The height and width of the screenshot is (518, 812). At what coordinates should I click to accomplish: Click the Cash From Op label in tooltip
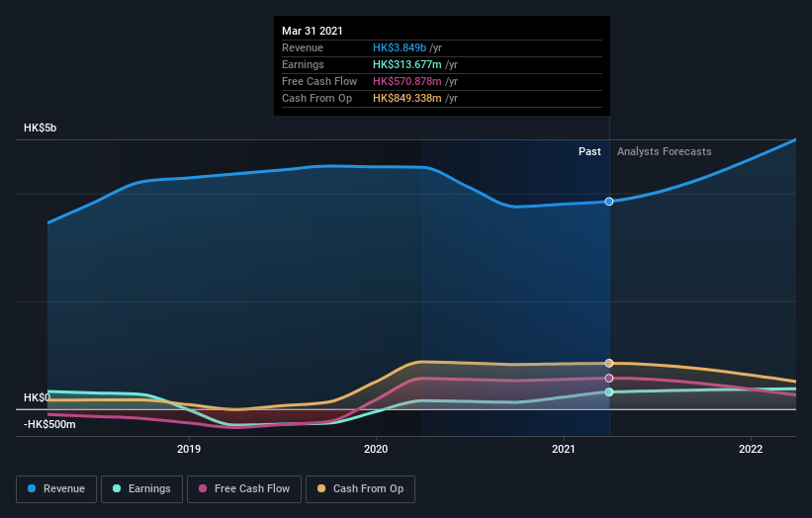[x=316, y=98]
